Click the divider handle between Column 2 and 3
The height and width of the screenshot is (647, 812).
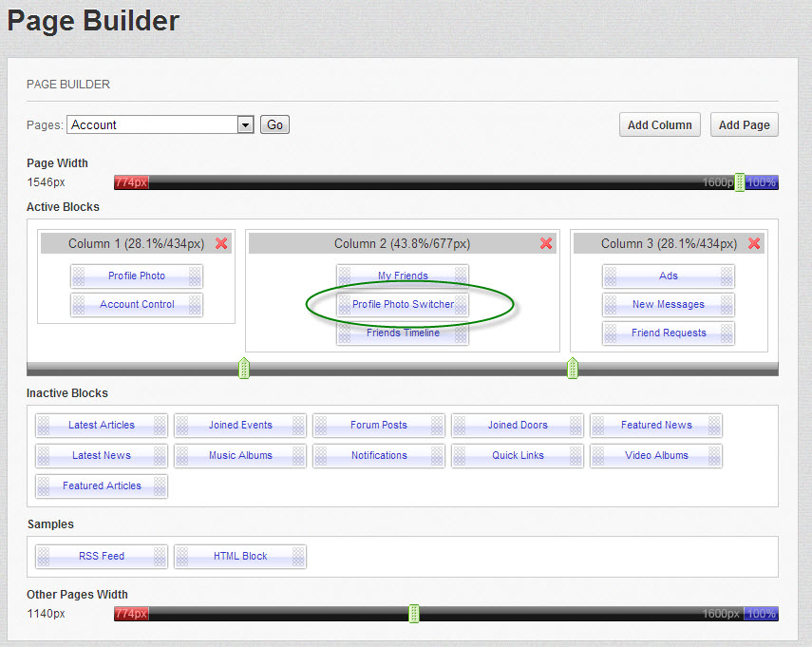click(573, 369)
